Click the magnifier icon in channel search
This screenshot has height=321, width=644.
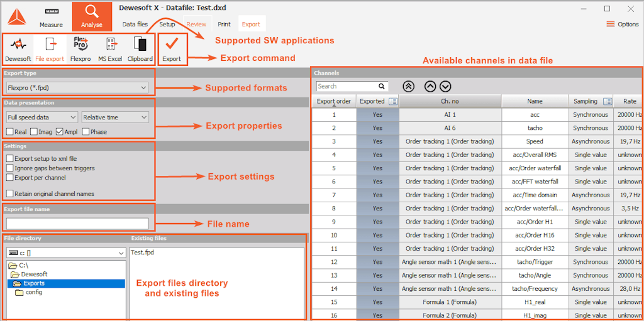point(382,86)
